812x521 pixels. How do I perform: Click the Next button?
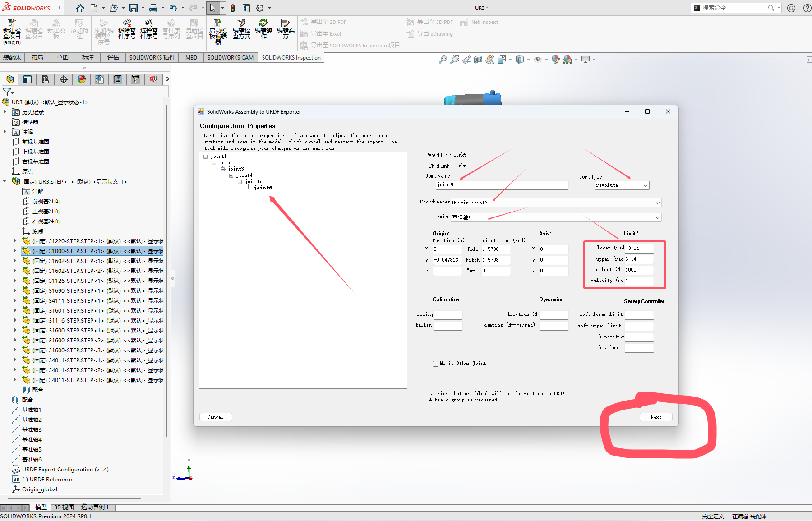pos(655,417)
